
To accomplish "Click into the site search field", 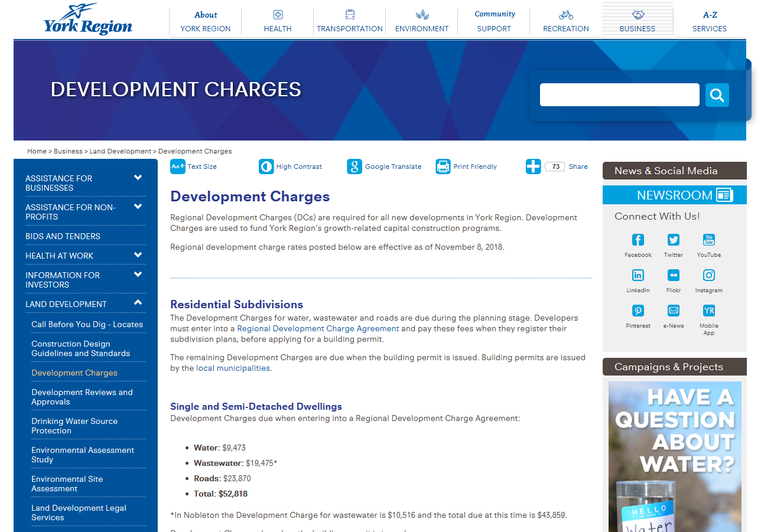I will (619, 95).
